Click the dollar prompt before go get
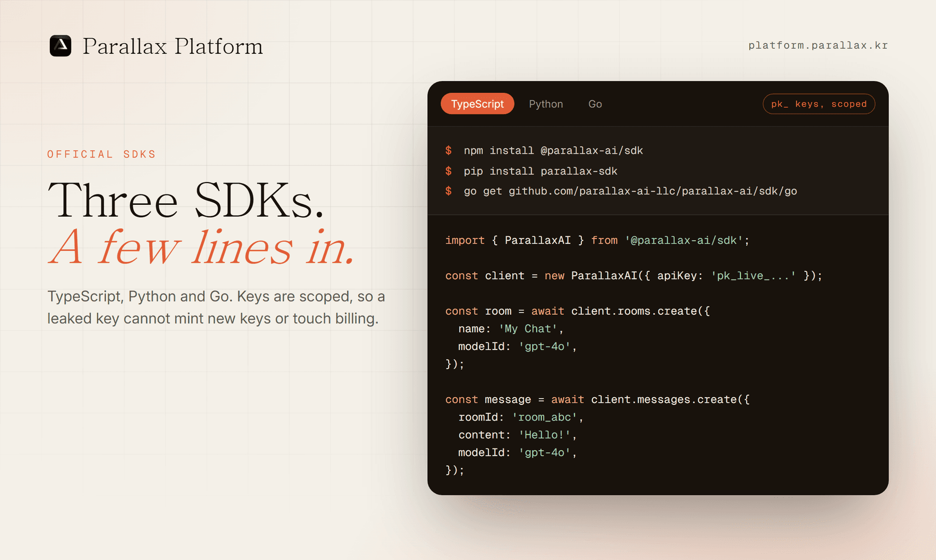This screenshot has height=560, width=936. coord(449,191)
